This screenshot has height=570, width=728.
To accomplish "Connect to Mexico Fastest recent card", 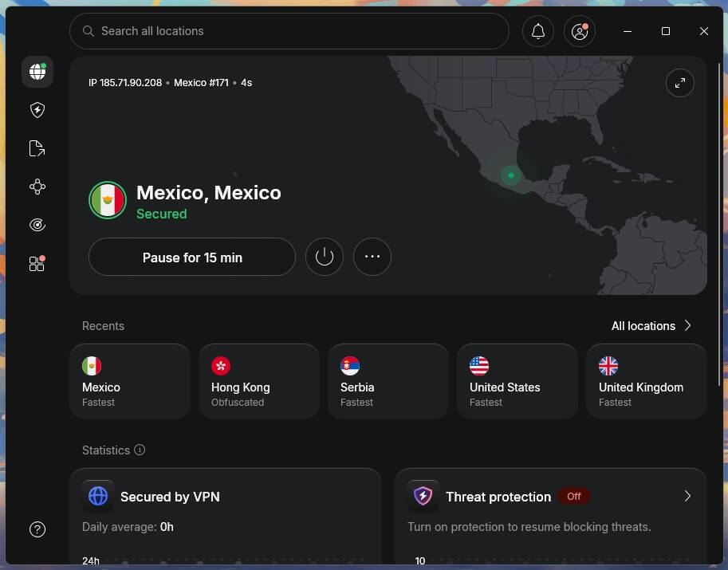I will (130, 382).
